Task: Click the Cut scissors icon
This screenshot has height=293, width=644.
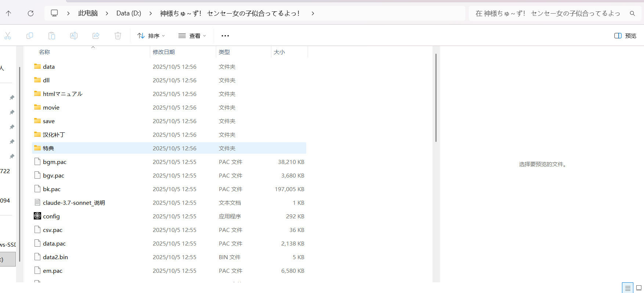Action: coord(8,36)
